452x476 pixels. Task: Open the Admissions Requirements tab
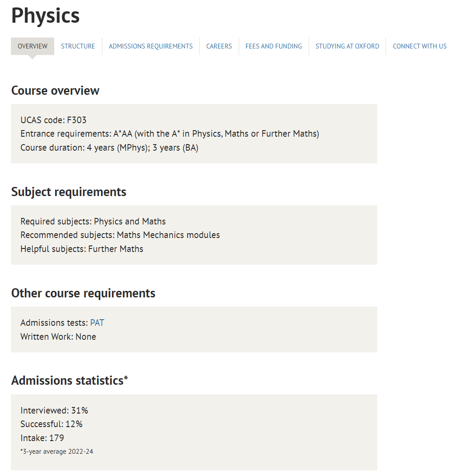click(150, 46)
